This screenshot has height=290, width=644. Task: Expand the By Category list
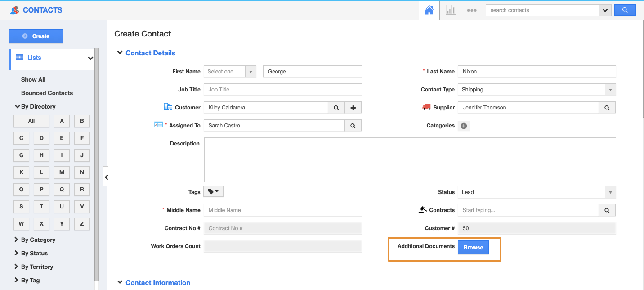(x=38, y=240)
